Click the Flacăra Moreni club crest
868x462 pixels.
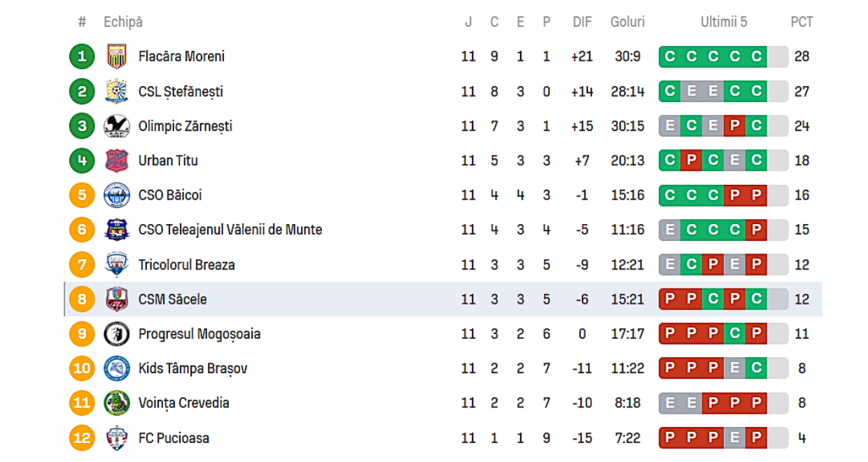click(117, 57)
